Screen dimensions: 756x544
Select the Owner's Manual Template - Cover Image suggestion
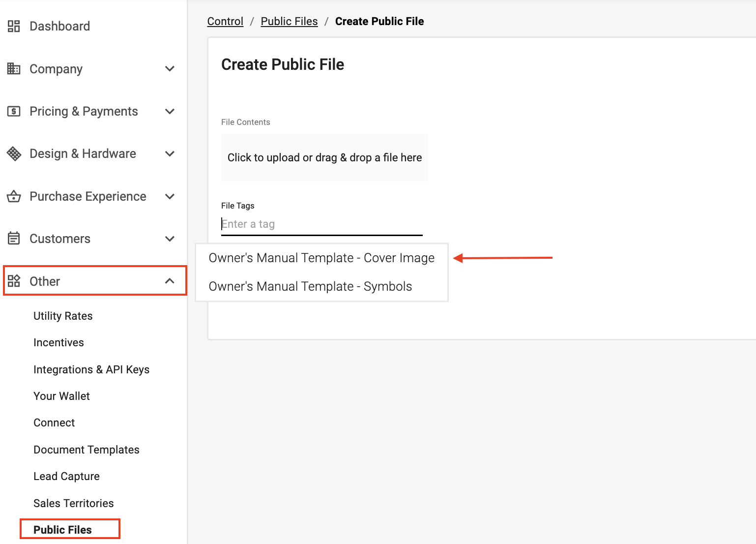[321, 257]
